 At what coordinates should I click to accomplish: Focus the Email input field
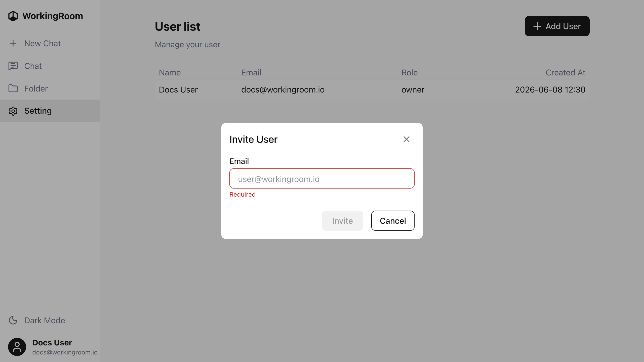pos(322,178)
